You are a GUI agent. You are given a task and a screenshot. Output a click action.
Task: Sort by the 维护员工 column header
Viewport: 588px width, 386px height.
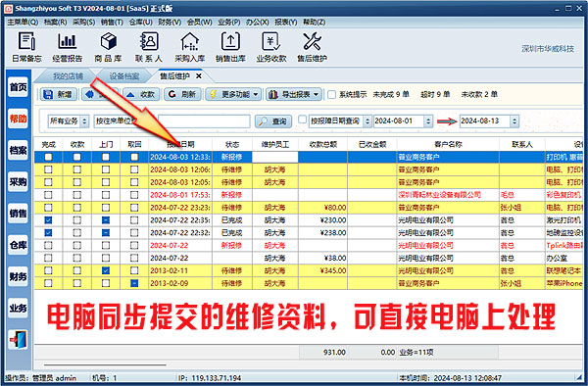[x=274, y=144]
